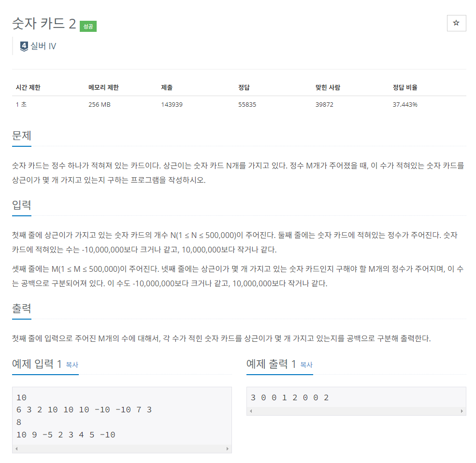This screenshot has width=476, height=463.
Task: Click the 문제 section heading
Action: [22, 136]
